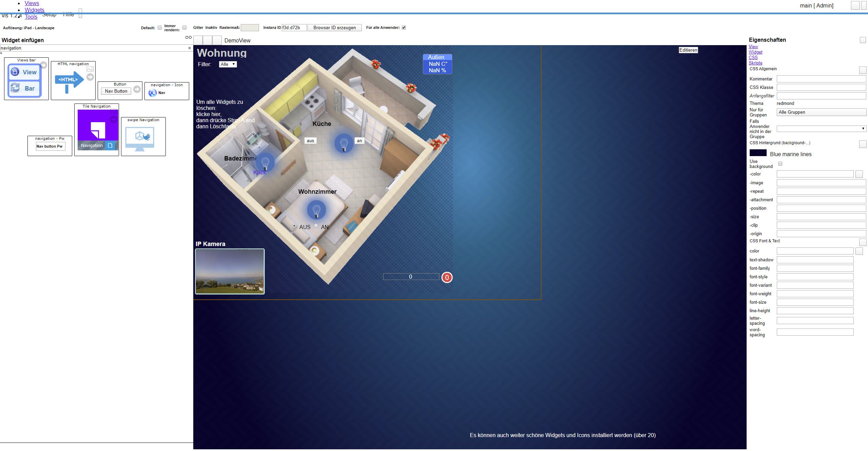Select the Views bar widget icon

coord(24,80)
